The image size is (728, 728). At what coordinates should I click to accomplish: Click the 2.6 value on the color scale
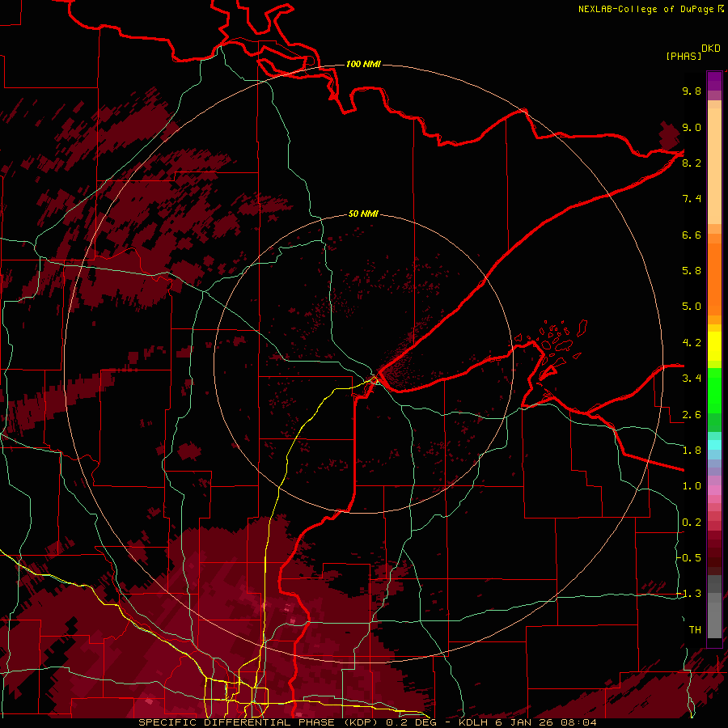click(x=692, y=415)
